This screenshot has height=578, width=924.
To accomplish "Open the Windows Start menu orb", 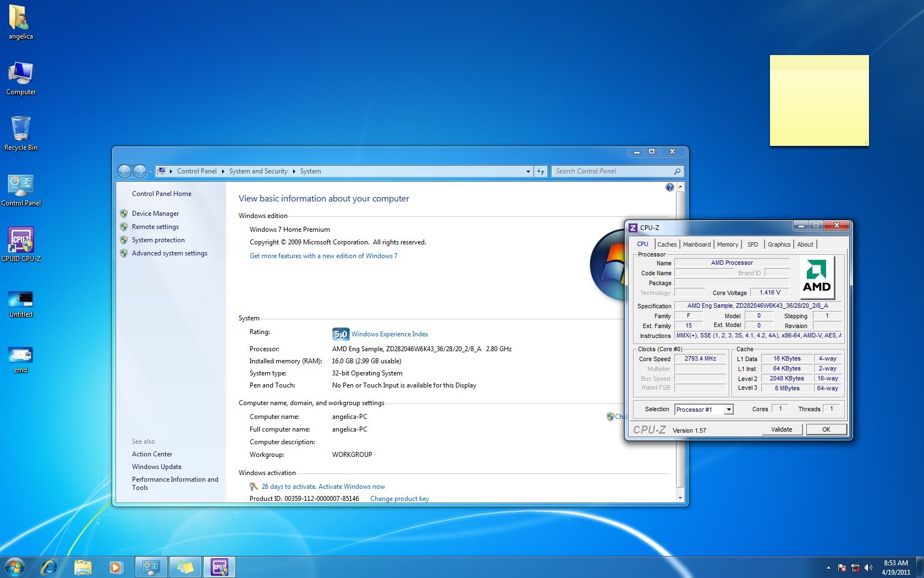I will click(x=15, y=566).
